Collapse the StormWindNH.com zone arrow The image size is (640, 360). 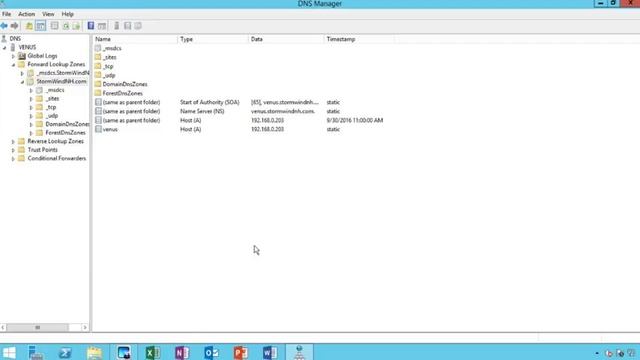point(22,82)
